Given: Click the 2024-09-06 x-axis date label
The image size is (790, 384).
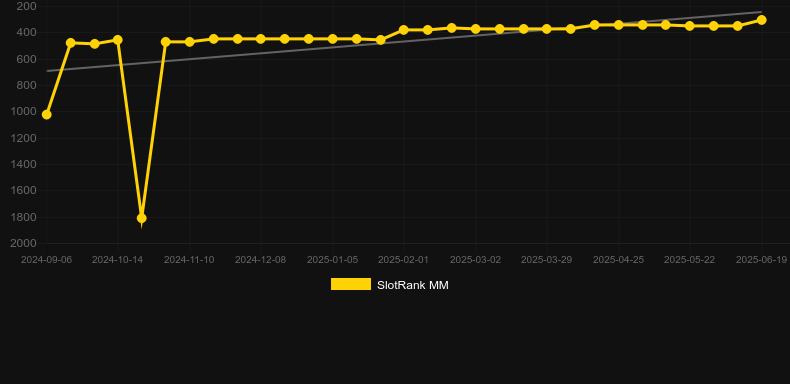Looking at the screenshot, I should point(46,260).
